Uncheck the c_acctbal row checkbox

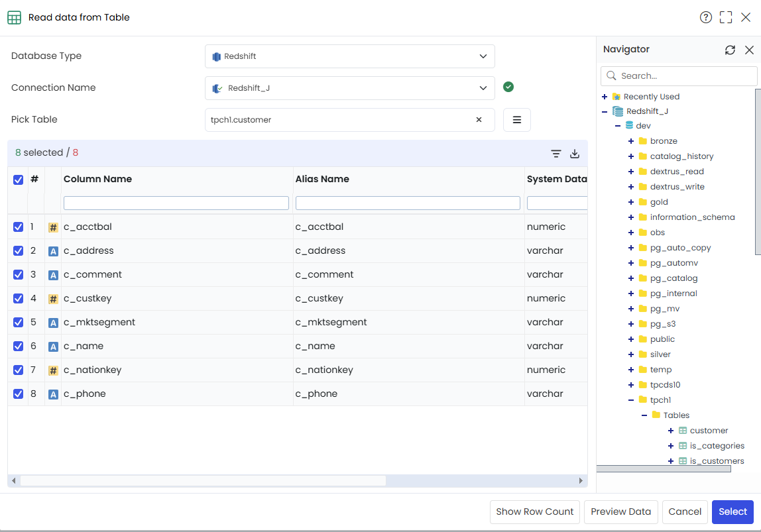[18, 227]
